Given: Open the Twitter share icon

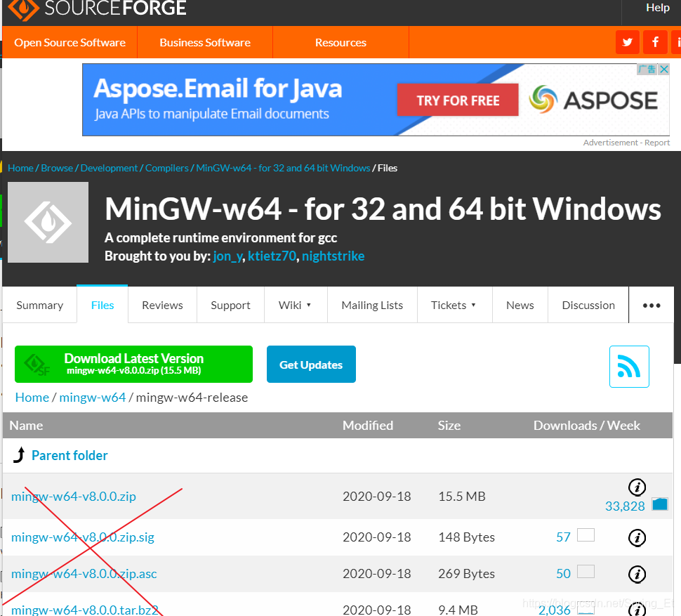Looking at the screenshot, I should [627, 42].
